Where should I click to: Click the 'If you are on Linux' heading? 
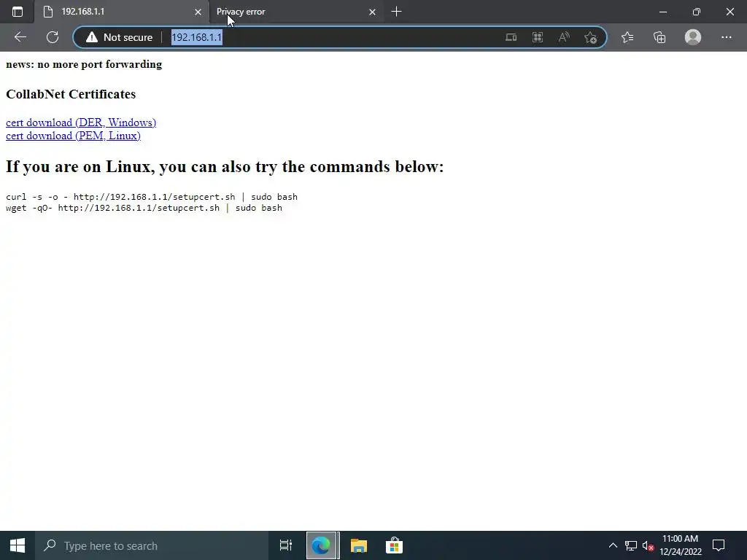(225, 167)
